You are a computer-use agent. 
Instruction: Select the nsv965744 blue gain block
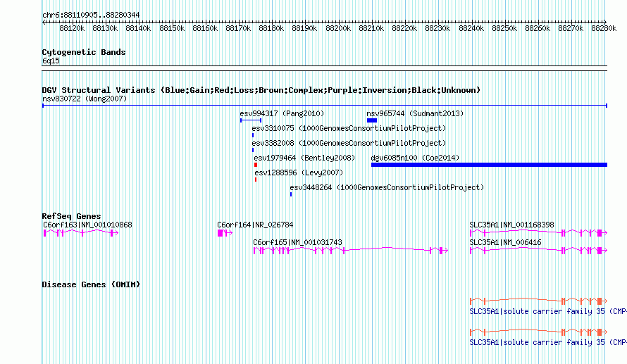[x=372, y=120]
